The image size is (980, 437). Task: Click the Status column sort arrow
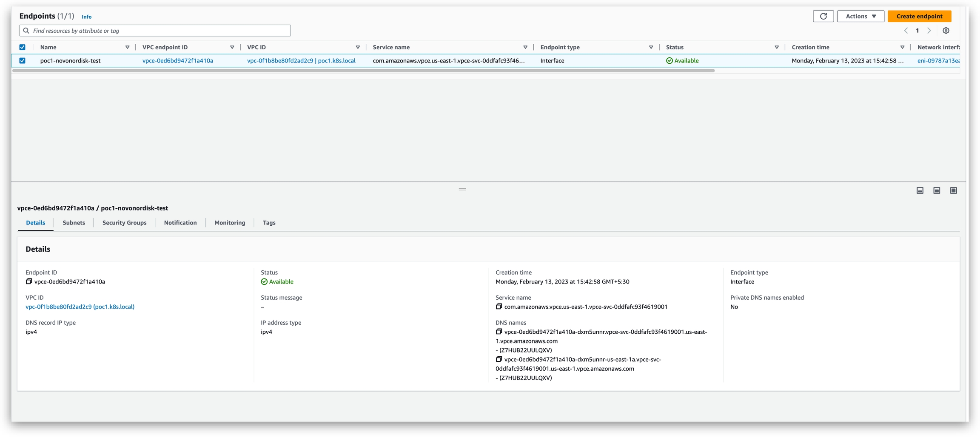point(777,47)
